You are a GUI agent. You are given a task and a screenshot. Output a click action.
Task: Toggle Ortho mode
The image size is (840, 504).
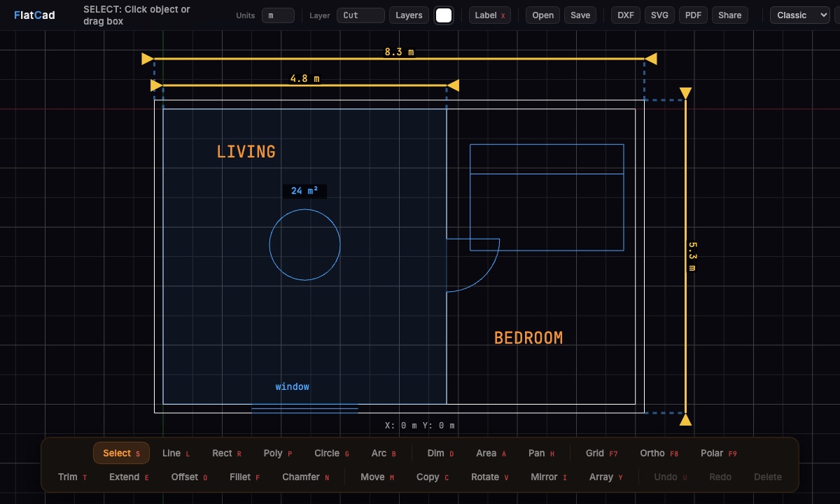pos(659,453)
